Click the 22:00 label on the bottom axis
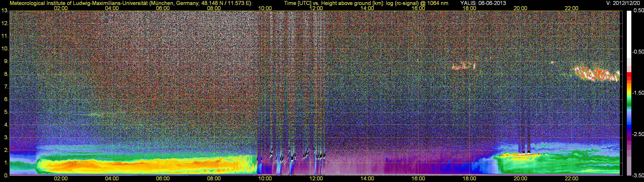This screenshot has width=644, height=182. coord(571,179)
